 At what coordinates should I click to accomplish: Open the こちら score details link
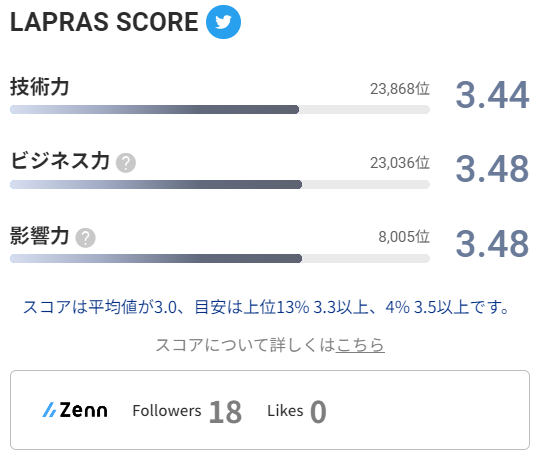click(x=360, y=345)
